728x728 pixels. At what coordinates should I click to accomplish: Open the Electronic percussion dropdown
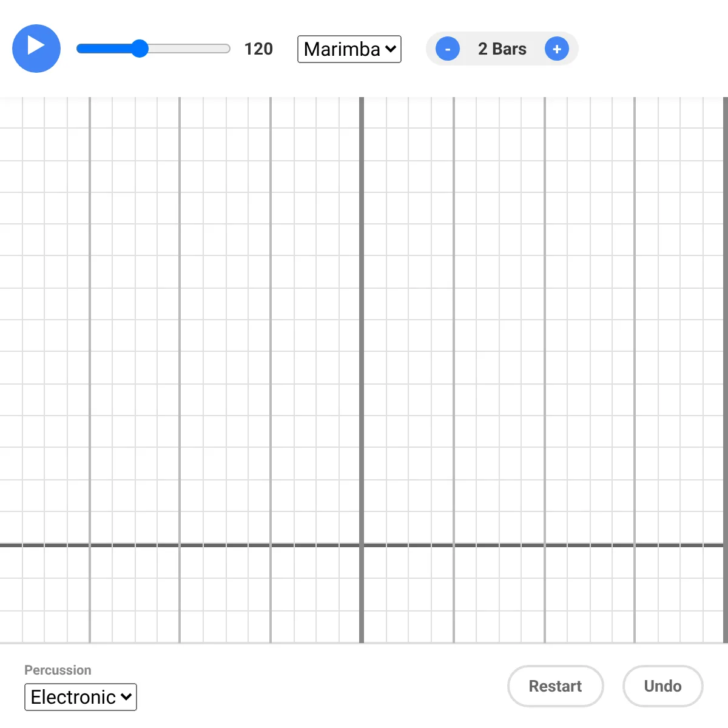click(81, 697)
